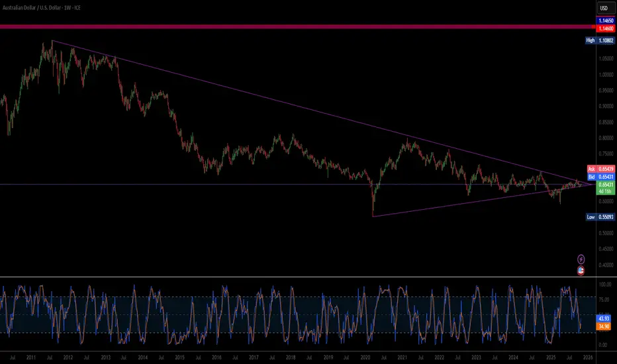617x364 pixels.
Task: Click the 2015 label on the time axis
Action: 179,357
